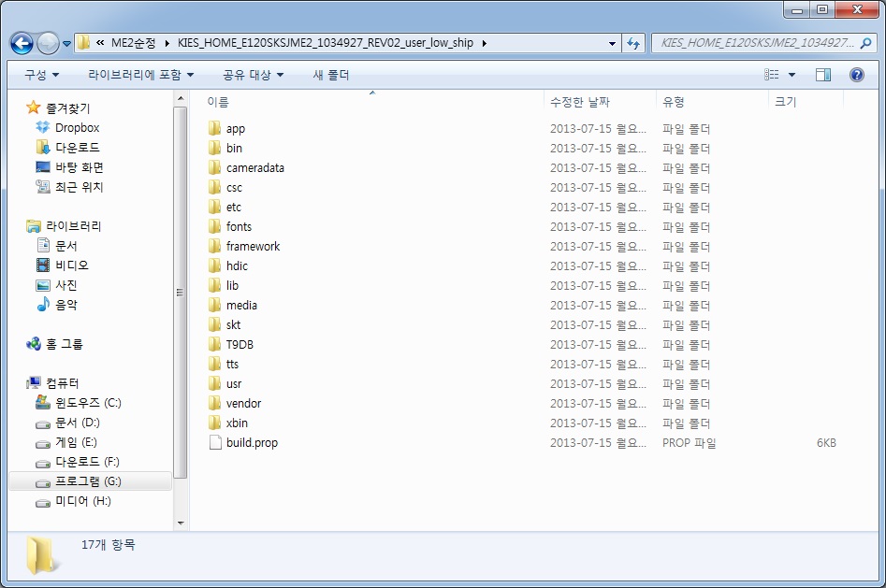Open the help question mark icon
This screenshot has height=588, width=886.
(856, 75)
